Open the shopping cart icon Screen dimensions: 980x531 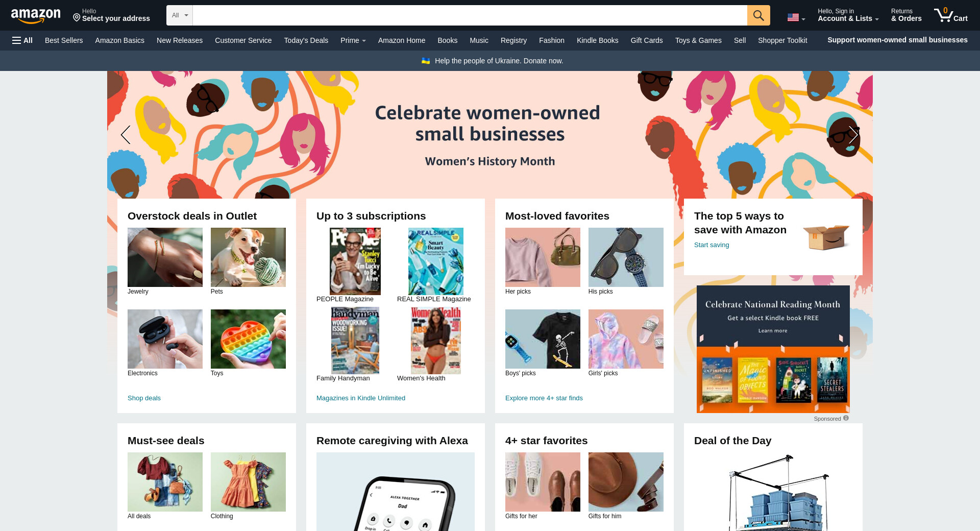[x=950, y=15]
